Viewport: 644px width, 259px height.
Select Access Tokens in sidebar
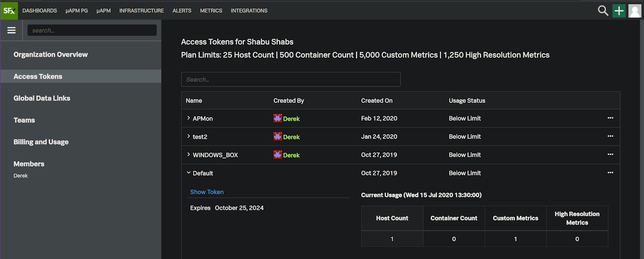pyautogui.click(x=80, y=76)
